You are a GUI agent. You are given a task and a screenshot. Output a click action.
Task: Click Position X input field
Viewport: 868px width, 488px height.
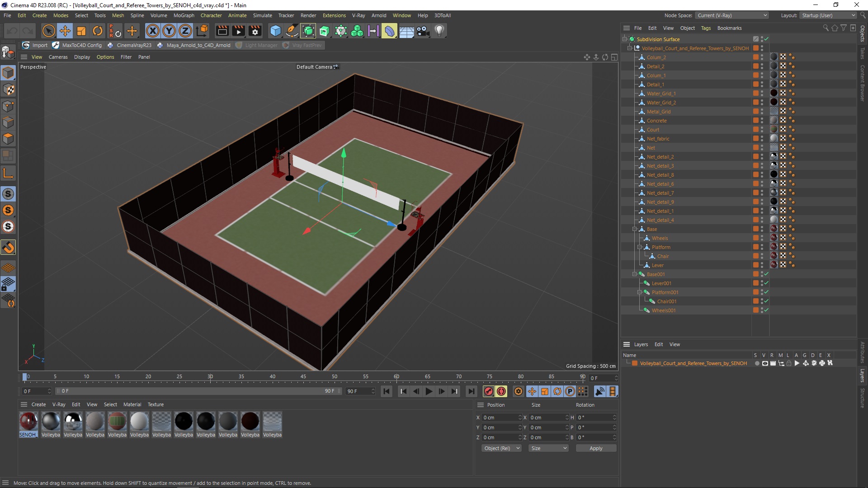[502, 418]
